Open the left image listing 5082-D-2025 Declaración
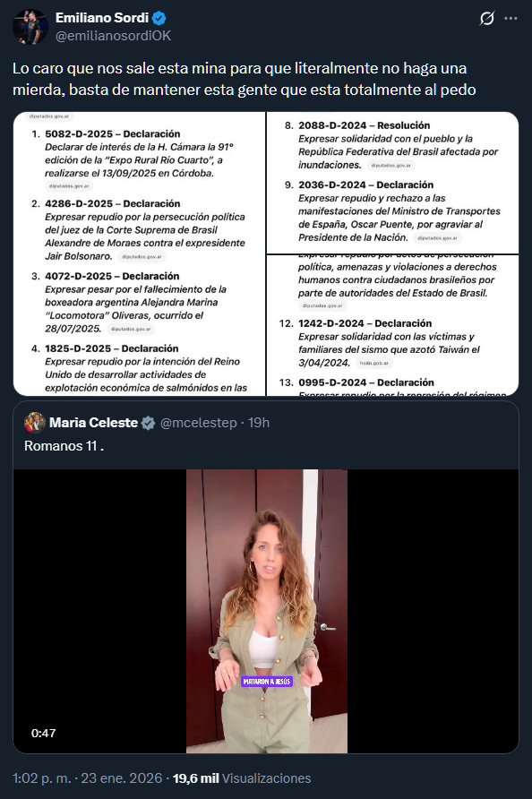 (139, 253)
